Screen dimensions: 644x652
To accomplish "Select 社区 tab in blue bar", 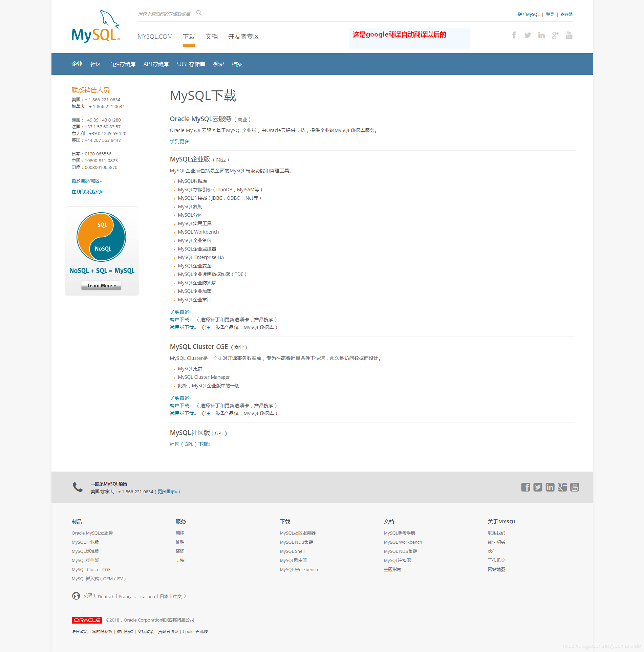I will tap(95, 64).
